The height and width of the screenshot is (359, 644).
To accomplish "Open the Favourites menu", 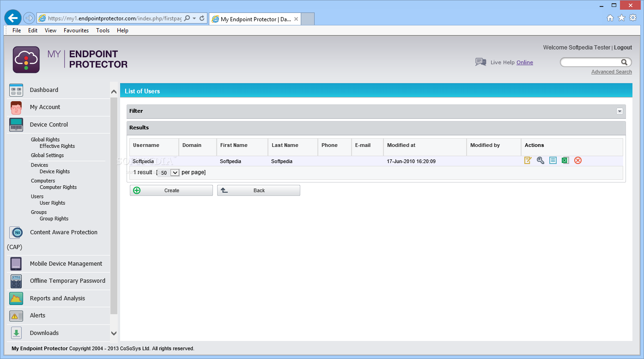I will (x=76, y=30).
